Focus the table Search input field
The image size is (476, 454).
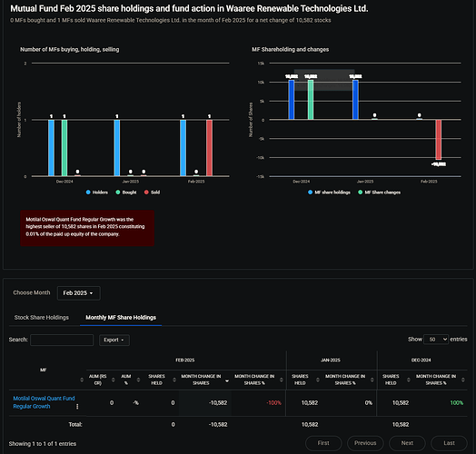(x=62, y=340)
